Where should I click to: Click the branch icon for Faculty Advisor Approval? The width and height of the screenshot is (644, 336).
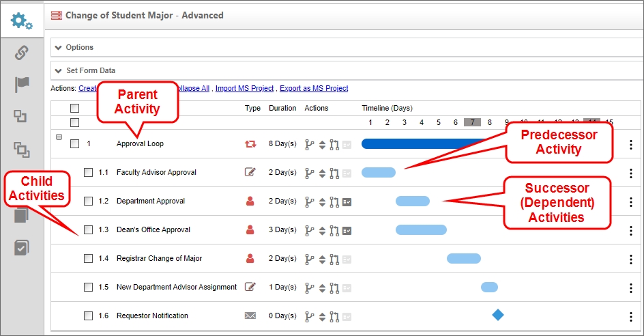309,173
